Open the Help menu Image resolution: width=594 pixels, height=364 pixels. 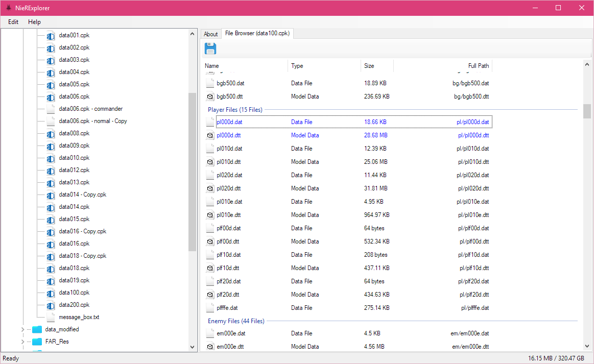click(34, 22)
